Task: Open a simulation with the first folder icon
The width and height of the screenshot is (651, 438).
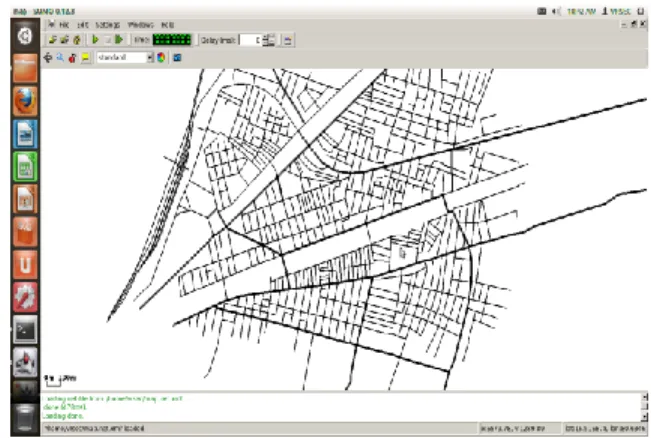Action: pos(52,40)
